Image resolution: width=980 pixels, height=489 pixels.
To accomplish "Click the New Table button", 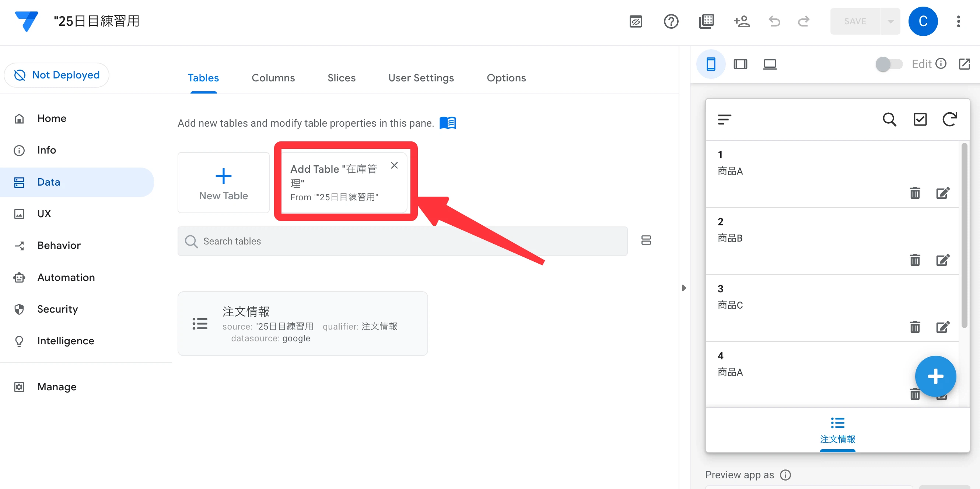I will point(224,183).
